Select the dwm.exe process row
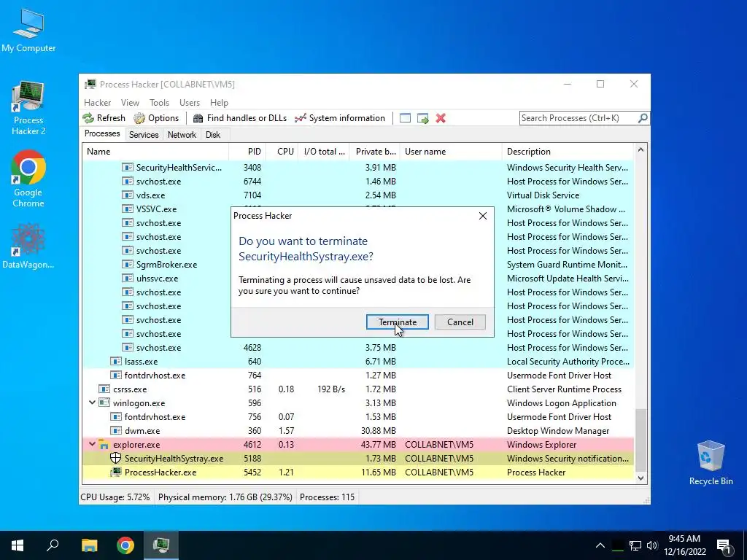The width and height of the screenshot is (747, 560). (357, 430)
